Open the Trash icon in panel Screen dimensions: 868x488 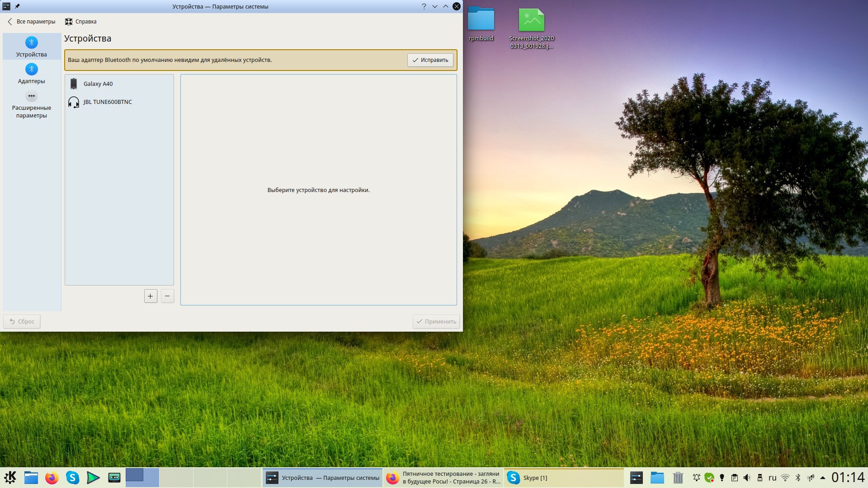tap(678, 478)
